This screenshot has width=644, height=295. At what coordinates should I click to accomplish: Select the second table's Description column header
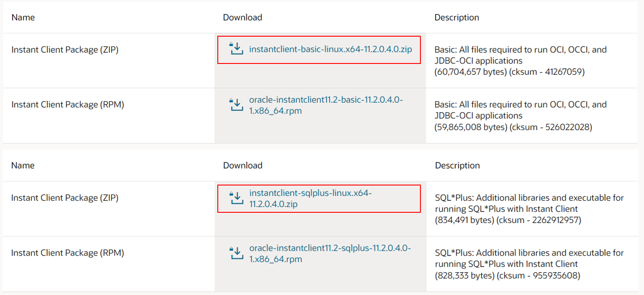[x=457, y=165]
